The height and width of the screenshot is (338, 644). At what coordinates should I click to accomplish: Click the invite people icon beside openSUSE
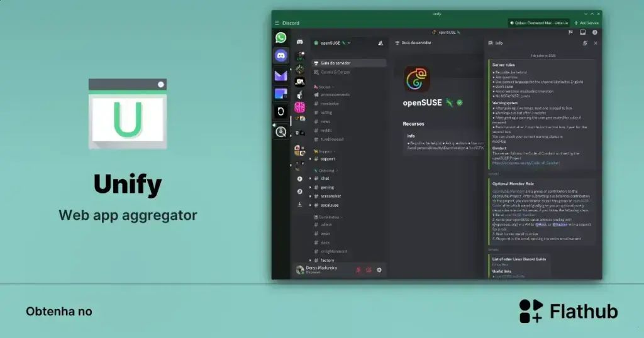coord(380,43)
